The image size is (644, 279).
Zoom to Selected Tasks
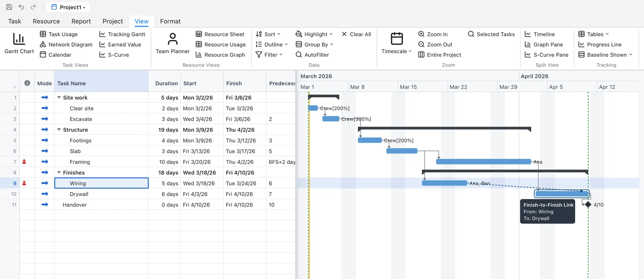[491, 34]
